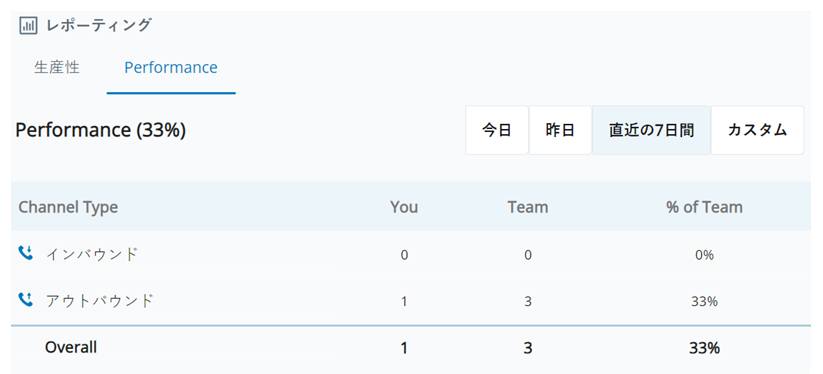823x374 pixels.
Task: Click the outbound 33% team percentage
Action: click(704, 301)
